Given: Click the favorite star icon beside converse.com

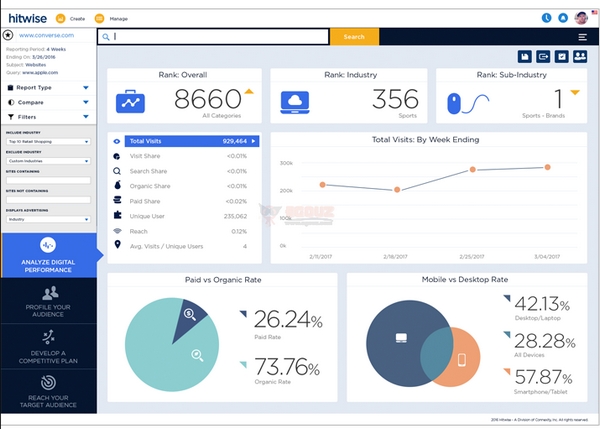Looking at the screenshot, I should [8, 35].
